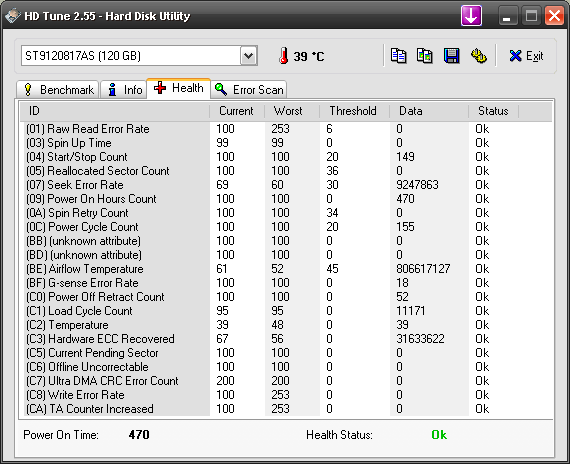This screenshot has width=570, height=464.
Task: Click the ID column header
Action: (115, 111)
